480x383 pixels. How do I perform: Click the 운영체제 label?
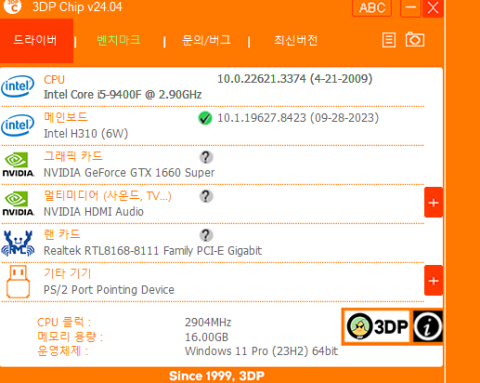62,351
